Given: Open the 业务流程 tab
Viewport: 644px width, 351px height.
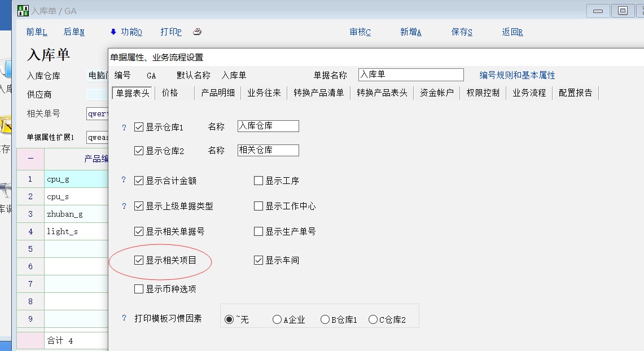Looking at the screenshot, I should pyautogui.click(x=529, y=93).
